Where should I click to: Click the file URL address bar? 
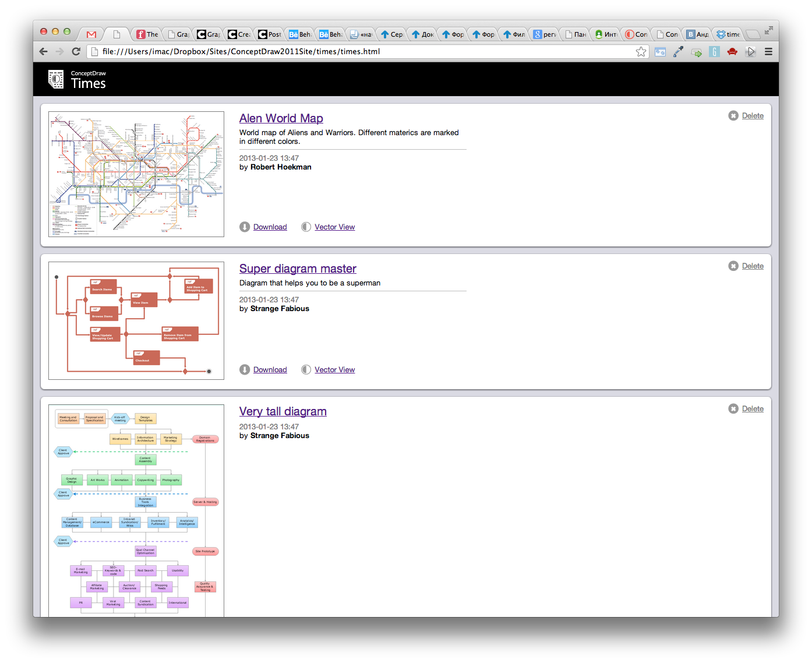pos(361,52)
